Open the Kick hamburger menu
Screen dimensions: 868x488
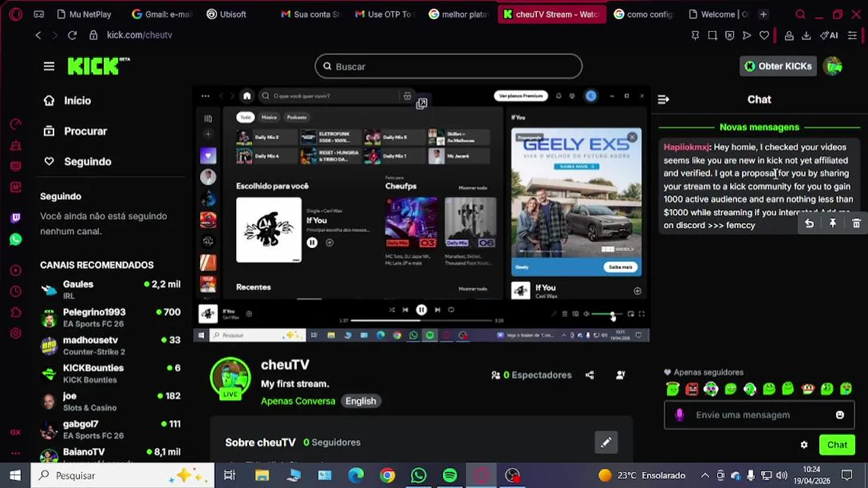[x=49, y=66]
